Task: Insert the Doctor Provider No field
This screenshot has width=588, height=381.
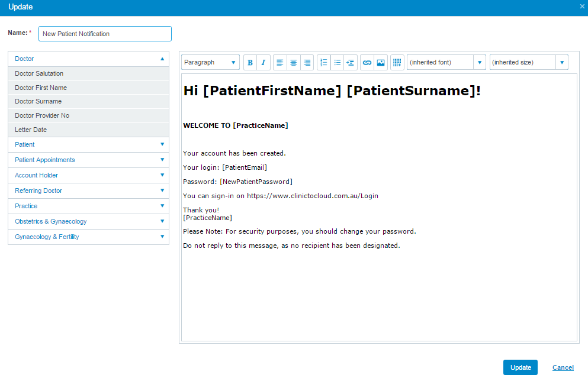Action: [88, 116]
